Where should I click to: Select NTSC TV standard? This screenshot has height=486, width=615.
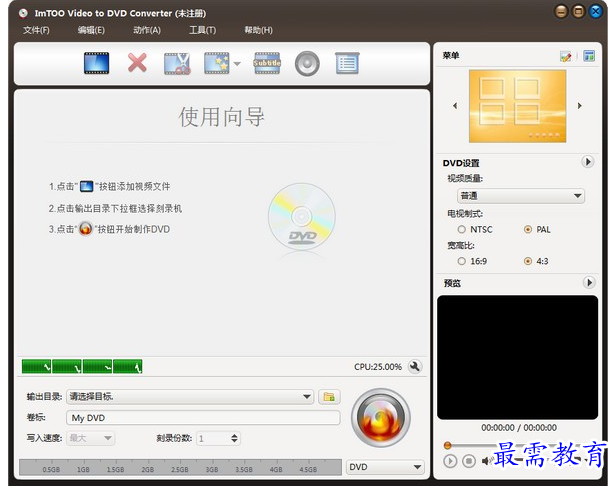pyautogui.click(x=475, y=229)
